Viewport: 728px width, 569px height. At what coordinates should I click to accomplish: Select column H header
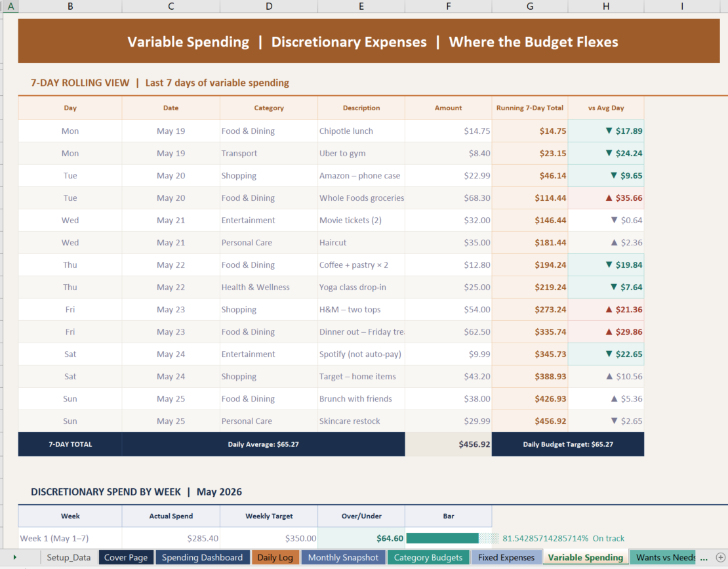[x=606, y=7]
